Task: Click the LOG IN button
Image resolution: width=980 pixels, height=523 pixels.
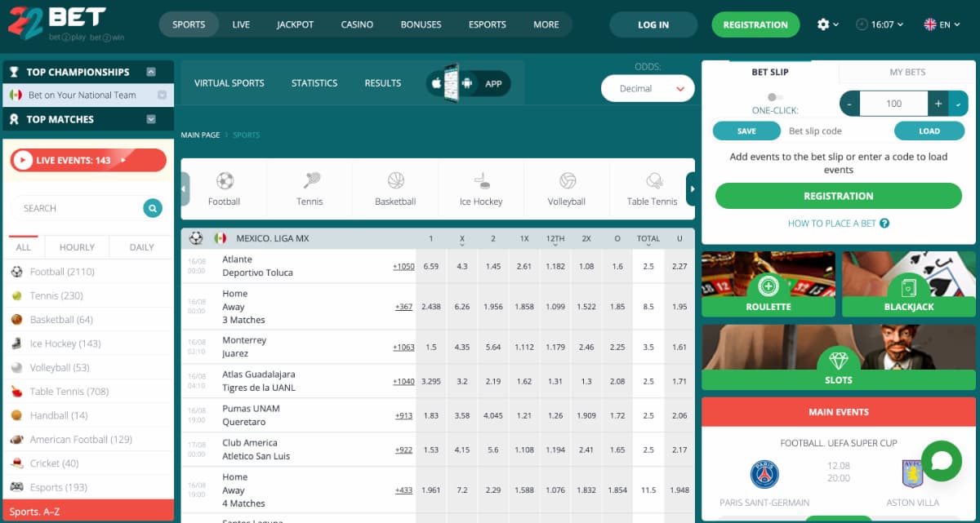Action: pos(653,24)
